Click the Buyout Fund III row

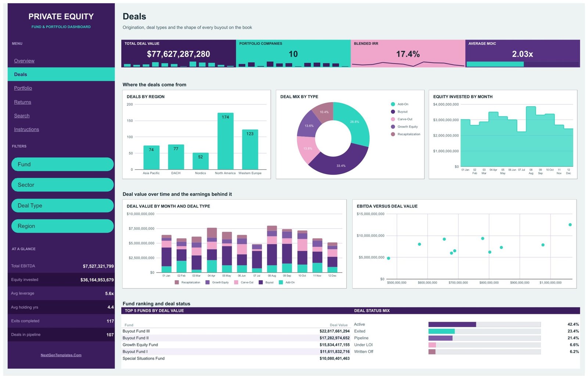[236, 331]
